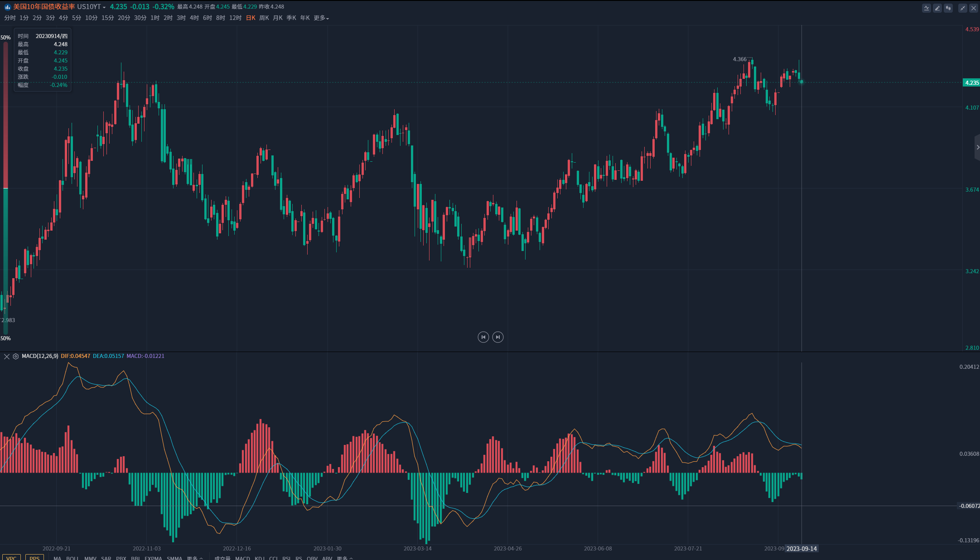Select the 4时 timeframe
Image resolution: width=980 pixels, height=560 pixels.
pyautogui.click(x=194, y=18)
